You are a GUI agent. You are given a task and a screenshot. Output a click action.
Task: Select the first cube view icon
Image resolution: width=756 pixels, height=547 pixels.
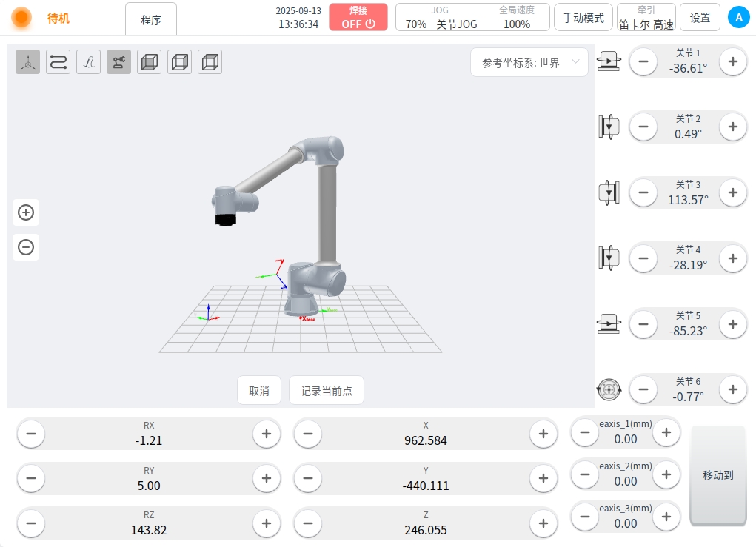coord(150,62)
